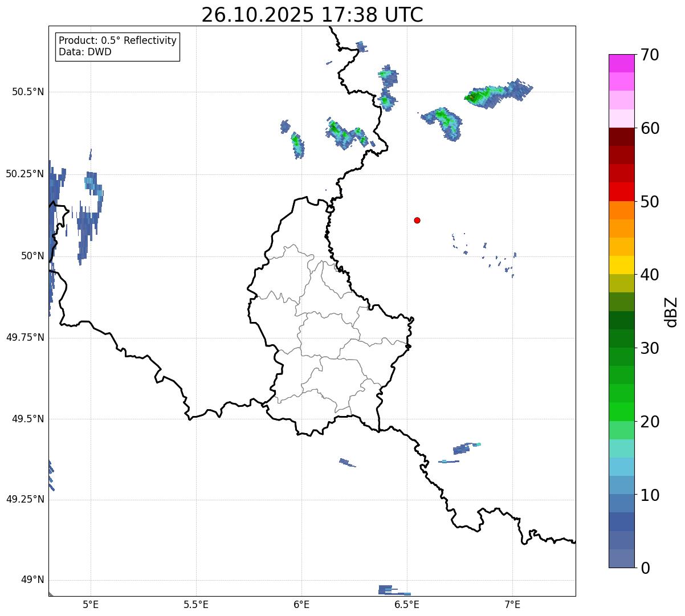Click the radar echo with red core near 50.5°N
This screenshot has width=685, height=616.
point(498,92)
